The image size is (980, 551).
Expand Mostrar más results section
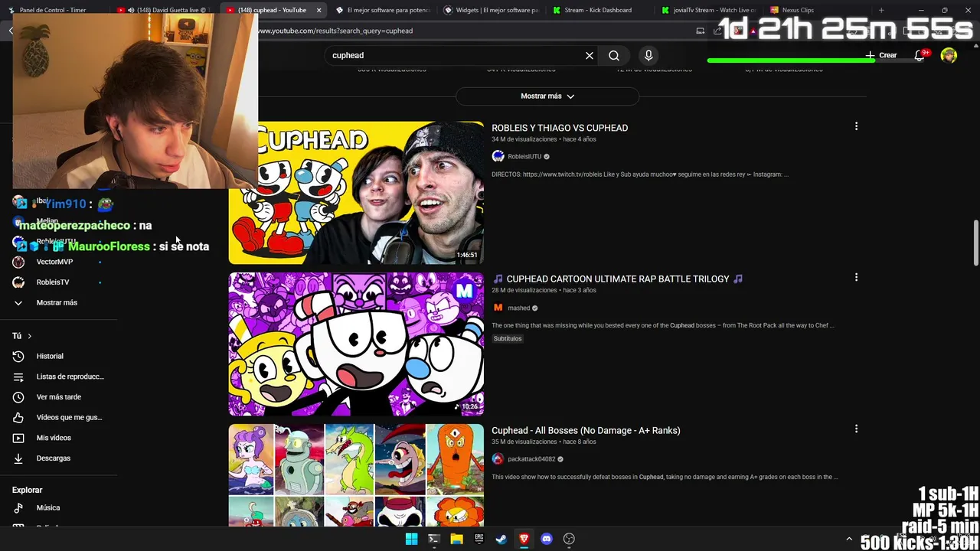pos(547,96)
